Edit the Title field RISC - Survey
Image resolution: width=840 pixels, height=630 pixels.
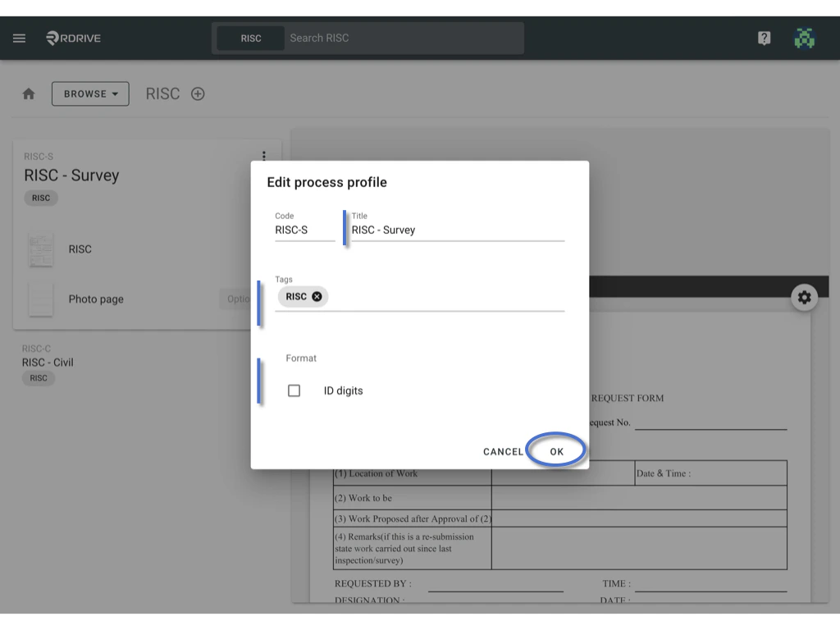458,230
